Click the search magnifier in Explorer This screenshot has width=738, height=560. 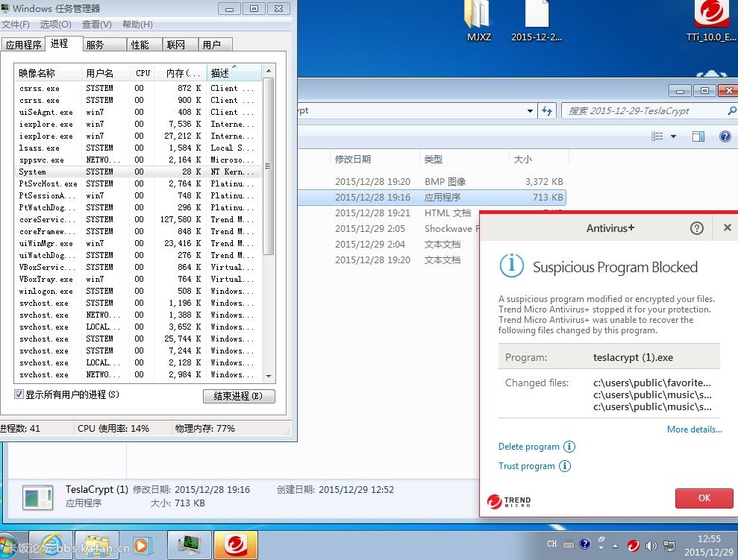(x=731, y=110)
